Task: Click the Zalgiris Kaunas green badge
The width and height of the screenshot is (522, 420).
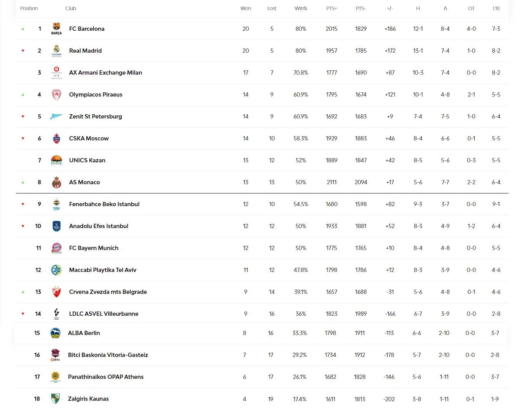Action: (55, 398)
